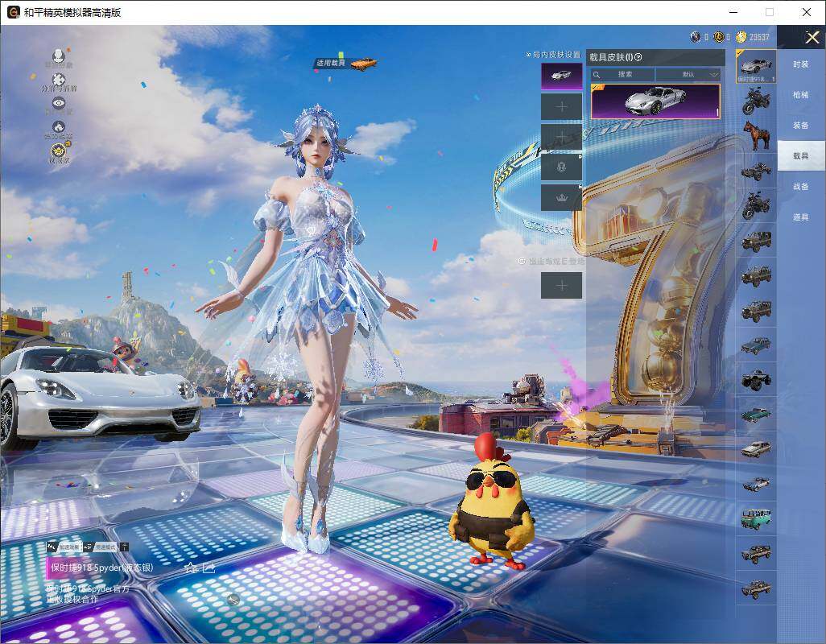Open the character figure icon at top left

pos(59,56)
